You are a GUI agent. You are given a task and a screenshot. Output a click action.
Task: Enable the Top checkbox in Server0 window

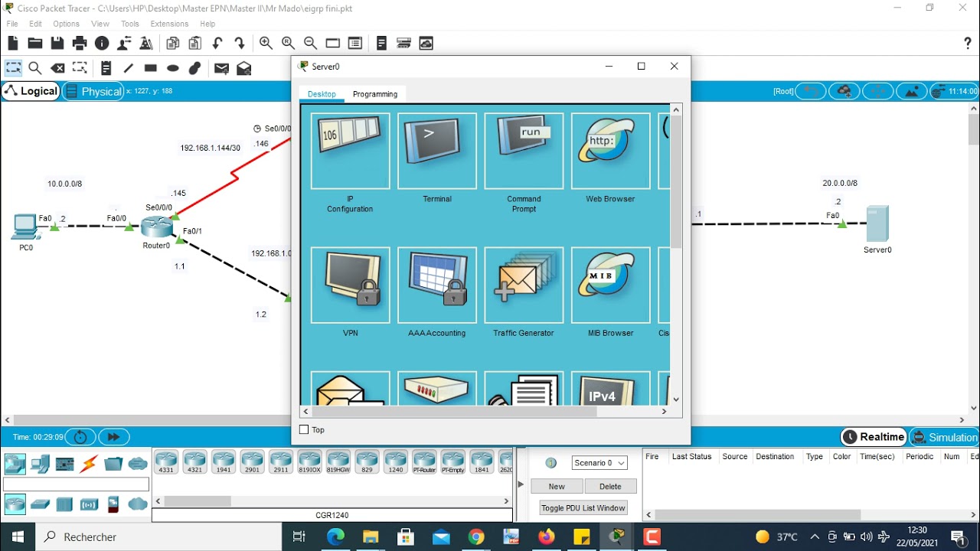(x=304, y=430)
